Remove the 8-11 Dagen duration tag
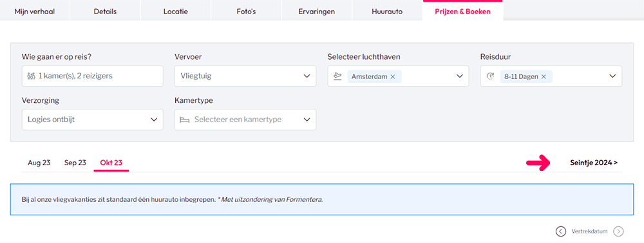 pos(544,76)
